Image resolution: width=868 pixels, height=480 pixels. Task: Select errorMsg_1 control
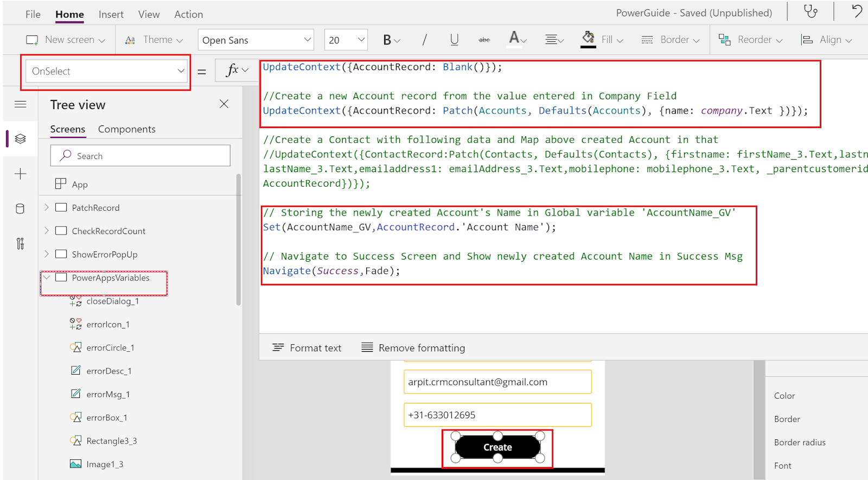(x=108, y=395)
